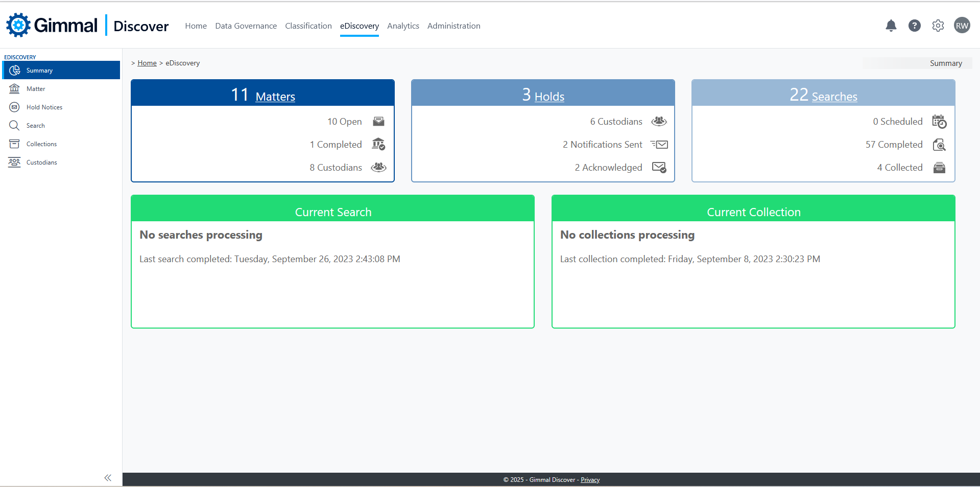Click the RW user avatar
The width and height of the screenshot is (980, 487).
coord(962,26)
